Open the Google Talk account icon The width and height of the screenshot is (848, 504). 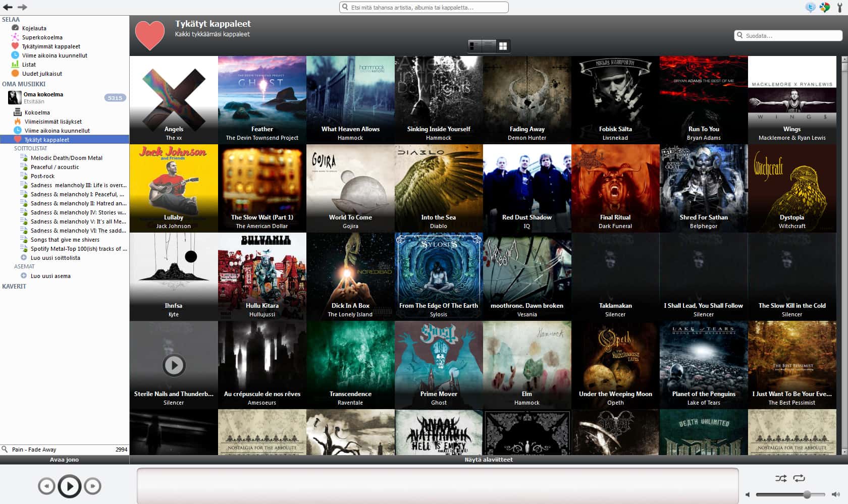click(x=825, y=7)
